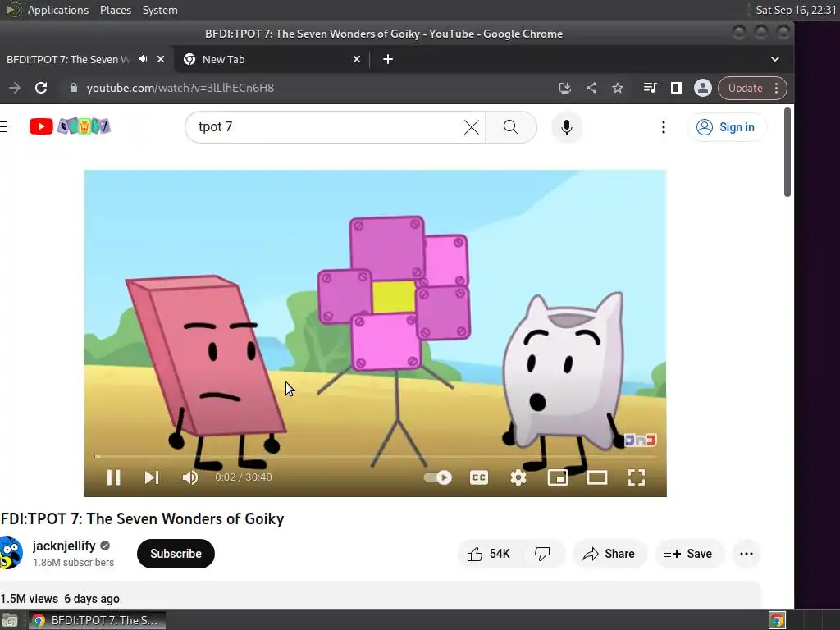Enter fullscreen mode
The image size is (840, 630).
click(x=637, y=477)
